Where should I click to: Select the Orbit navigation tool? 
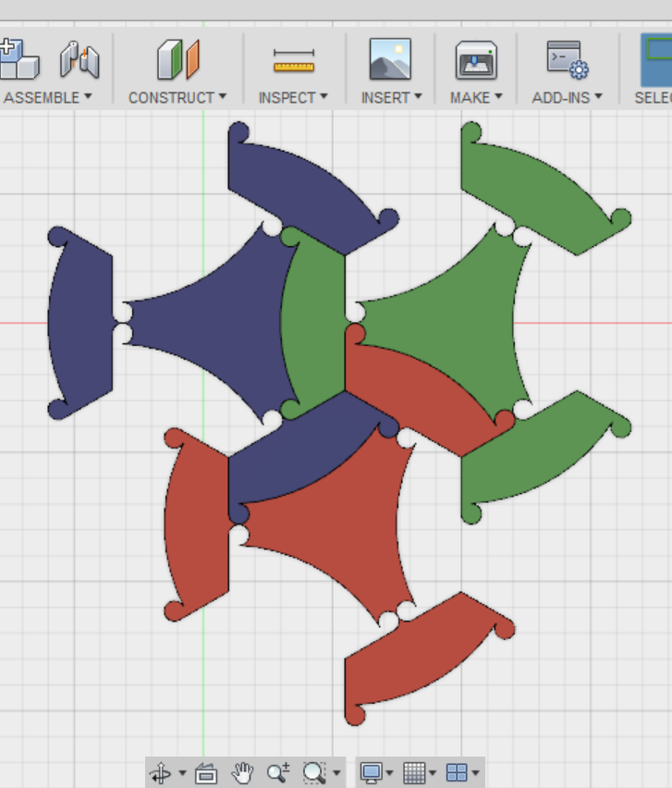pyautogui.click(x=161, y=772)
